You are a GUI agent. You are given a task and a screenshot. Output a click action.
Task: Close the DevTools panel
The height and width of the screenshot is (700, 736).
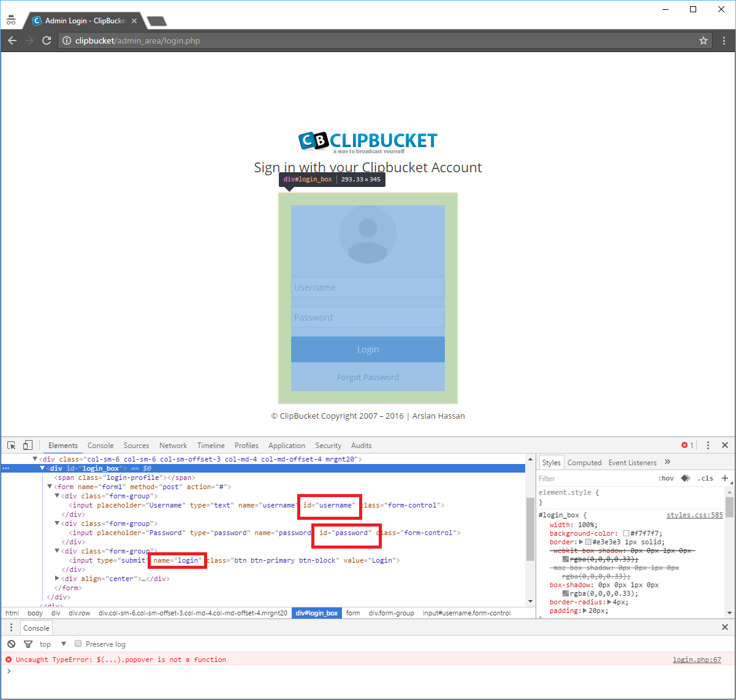[725, 446]
